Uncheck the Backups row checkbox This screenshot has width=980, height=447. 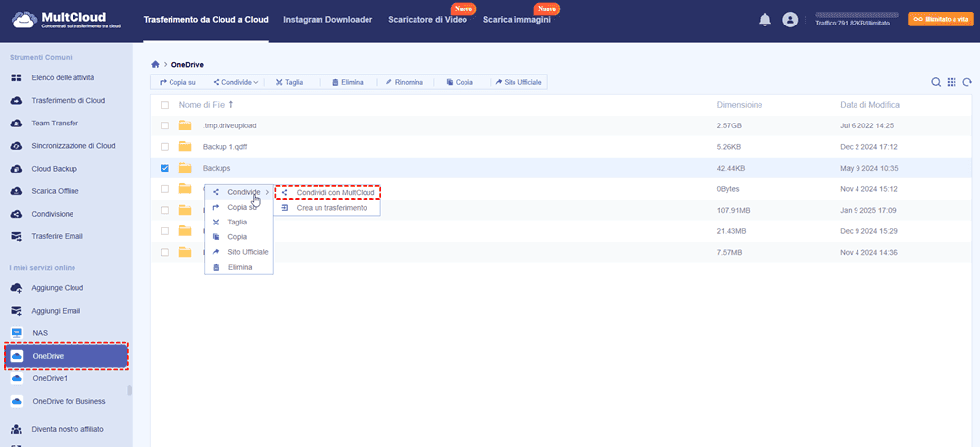[165, 168]
